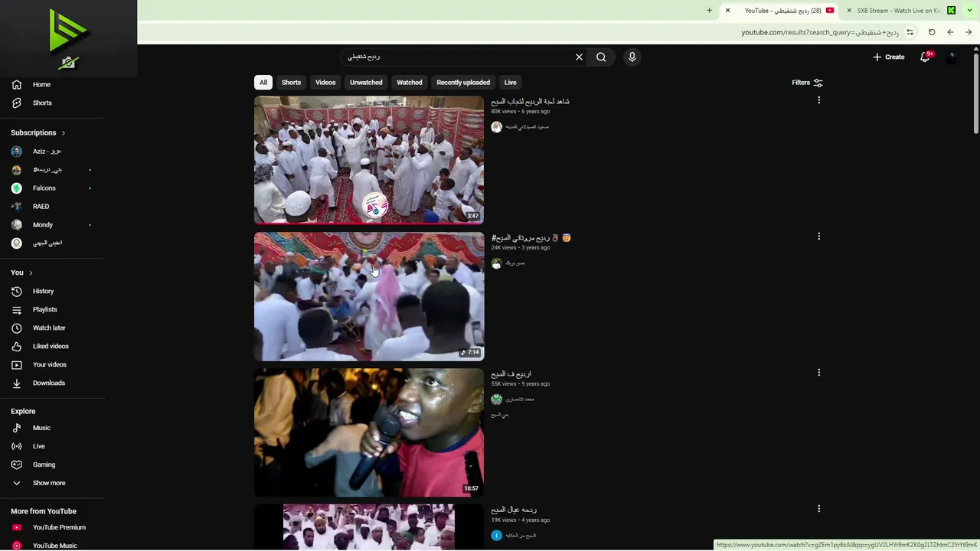Open watch History in the sidebar
Viewport: 980px width, 551px height.
[43, 291]
